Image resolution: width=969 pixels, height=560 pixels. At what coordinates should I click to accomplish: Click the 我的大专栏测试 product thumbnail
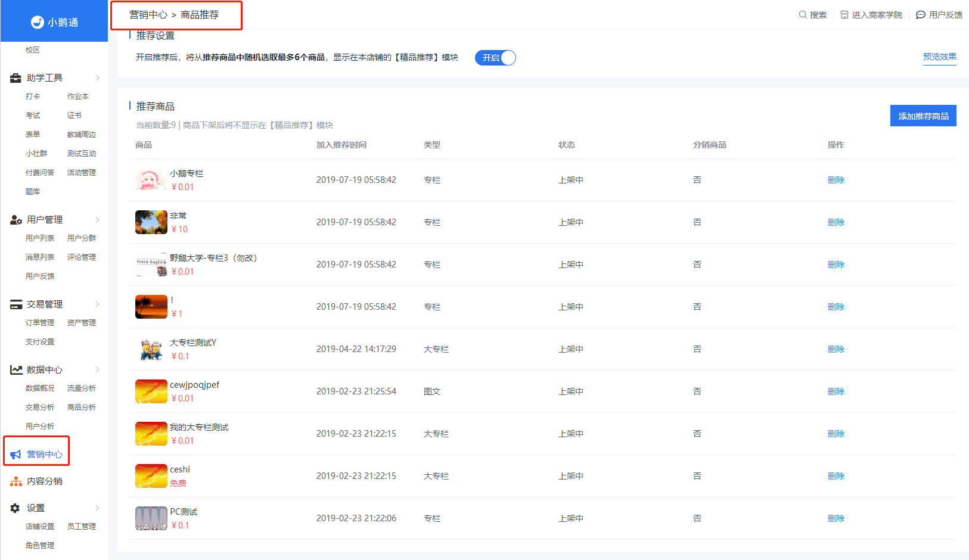[x=151, y=434]
